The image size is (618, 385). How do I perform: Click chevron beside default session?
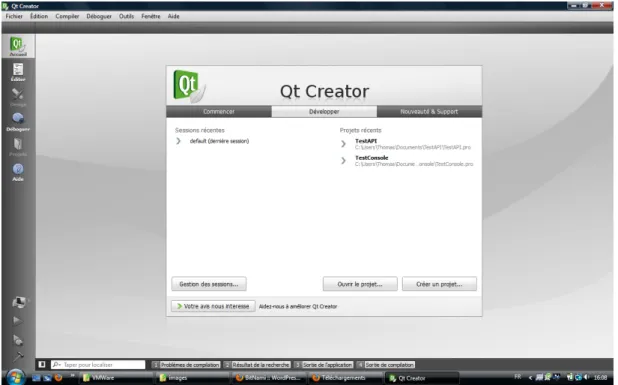coord(179,141)
